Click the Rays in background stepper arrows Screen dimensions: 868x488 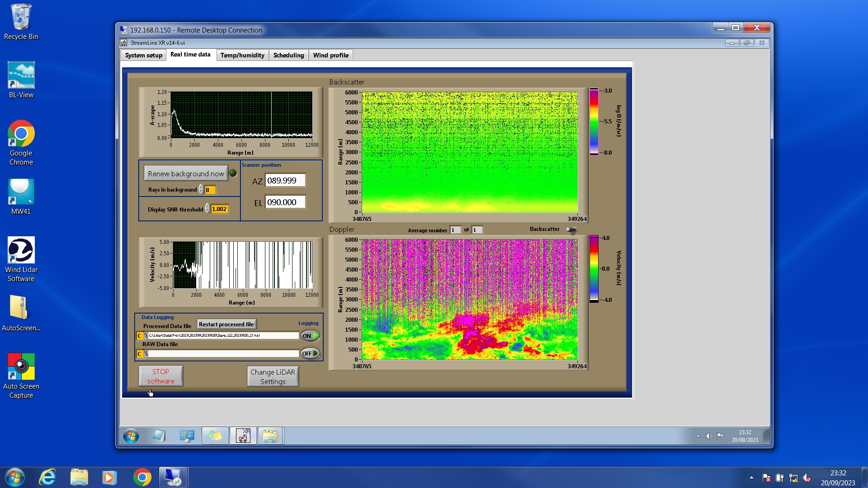pyautogui.click(x=201, y=190)
